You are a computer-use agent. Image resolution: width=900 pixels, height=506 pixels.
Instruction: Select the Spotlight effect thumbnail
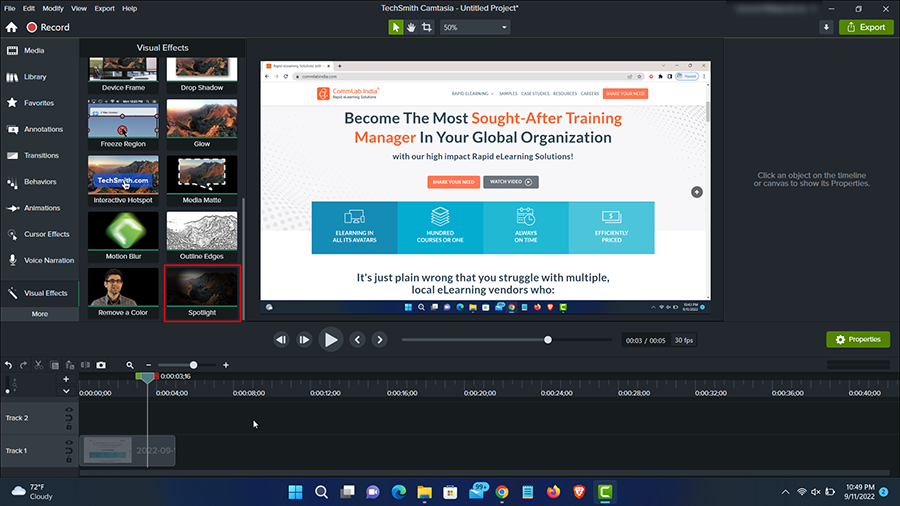coord(202,293)
